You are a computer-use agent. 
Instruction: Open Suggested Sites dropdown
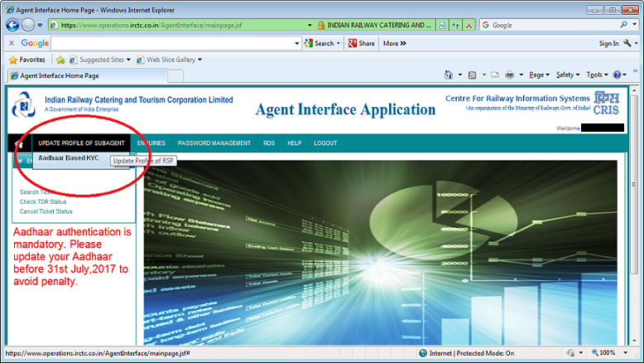pyautogui.click(x=100, y=60)
